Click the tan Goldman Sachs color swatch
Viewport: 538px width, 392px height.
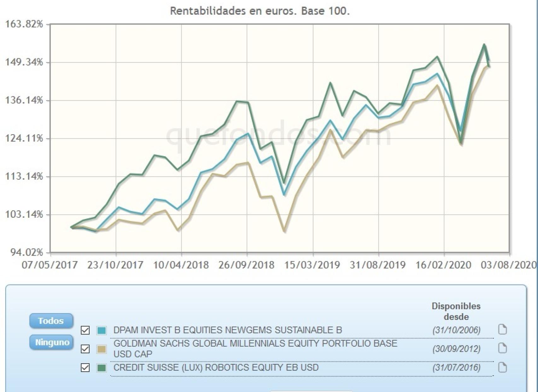pos(102,349)
